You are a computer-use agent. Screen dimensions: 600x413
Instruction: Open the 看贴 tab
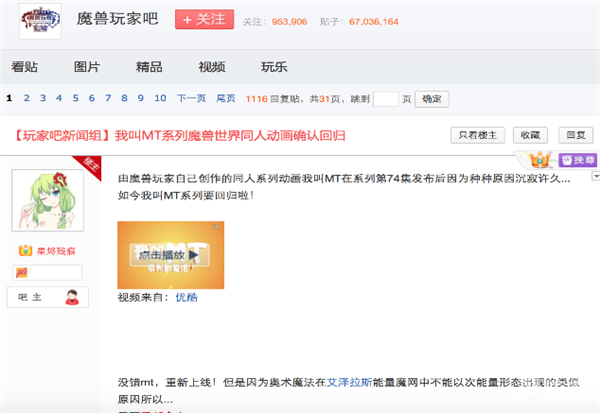(24, 67)
